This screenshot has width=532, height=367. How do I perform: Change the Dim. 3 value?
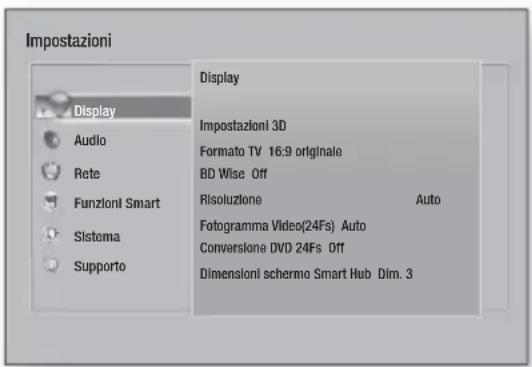point(395,274)
